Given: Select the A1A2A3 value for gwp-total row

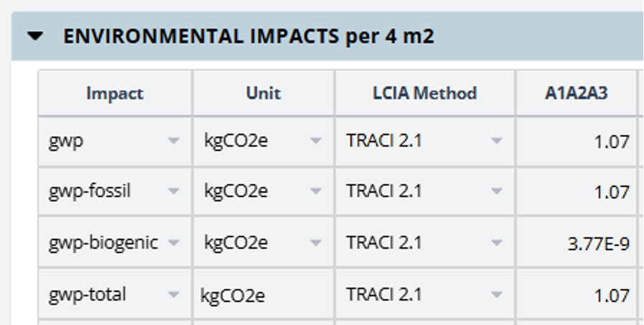Looking at the screenshot, I should [611, 295].
